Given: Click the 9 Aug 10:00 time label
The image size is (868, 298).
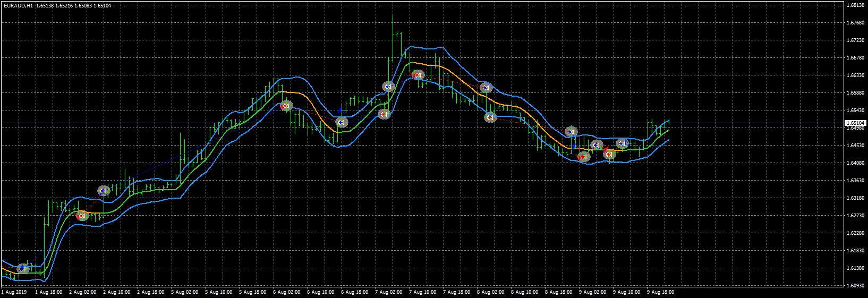Looking at the screenshot, I should [626, 292].
